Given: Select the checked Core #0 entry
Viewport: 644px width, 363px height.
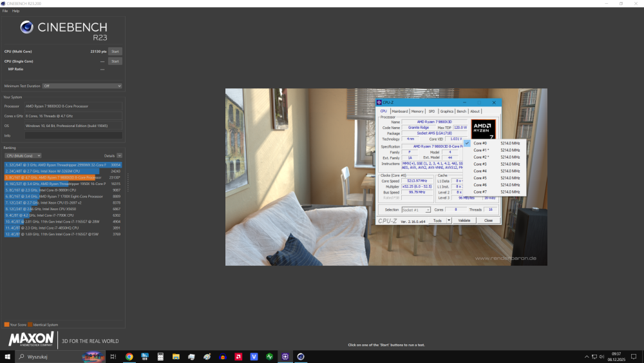Looking at the screenshot, I should [480, 143].
